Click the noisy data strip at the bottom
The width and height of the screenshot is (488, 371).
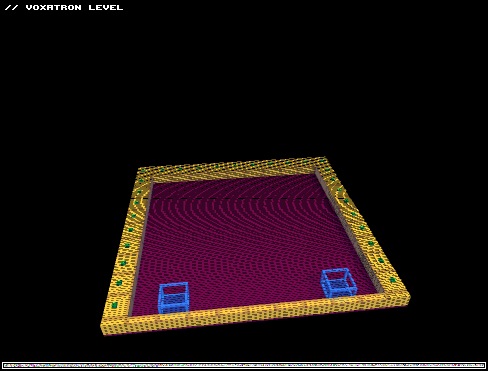tap(244, 365)
